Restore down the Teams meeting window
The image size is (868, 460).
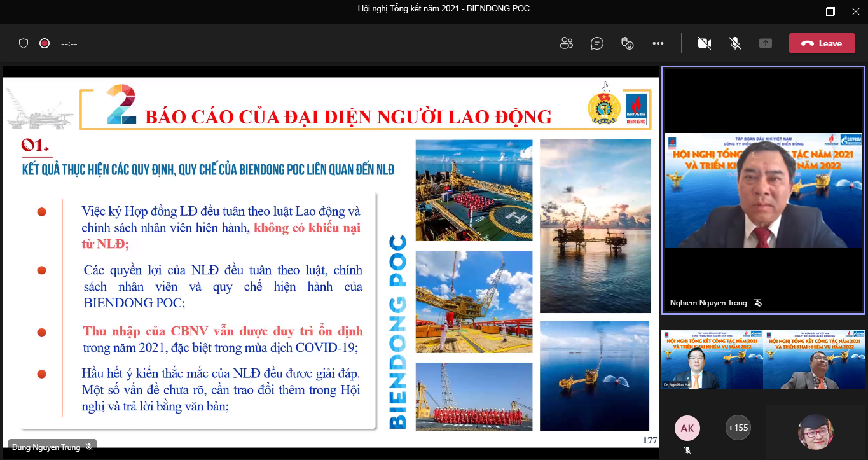pyautogui.click(x=830, y=11)
